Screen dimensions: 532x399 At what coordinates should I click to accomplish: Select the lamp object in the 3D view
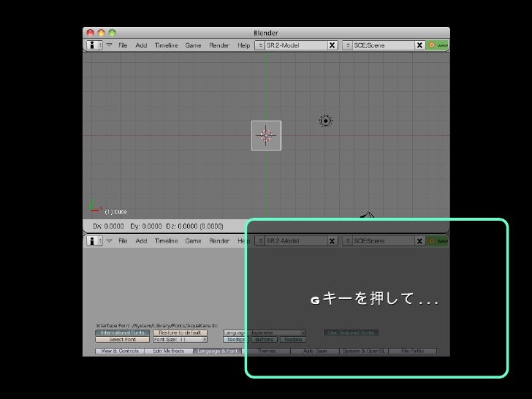coord(326,121)
